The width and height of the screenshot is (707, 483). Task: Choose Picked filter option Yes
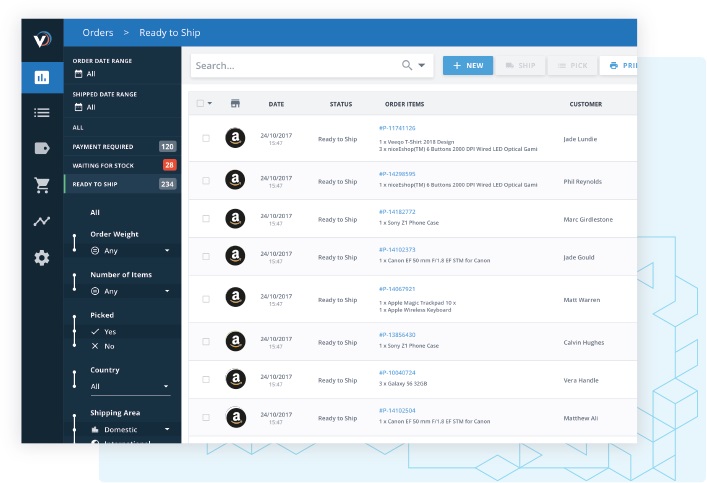109,331
